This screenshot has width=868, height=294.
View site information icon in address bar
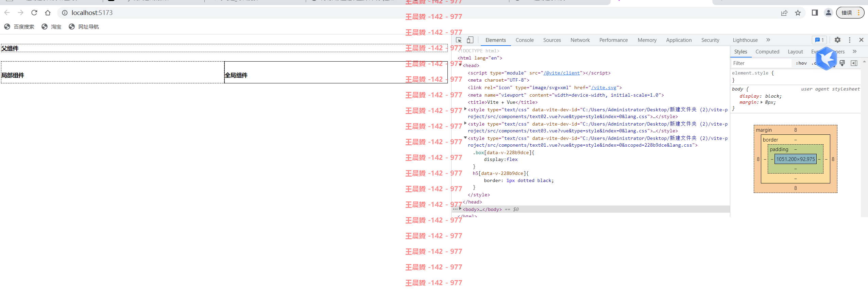[65, 13]
